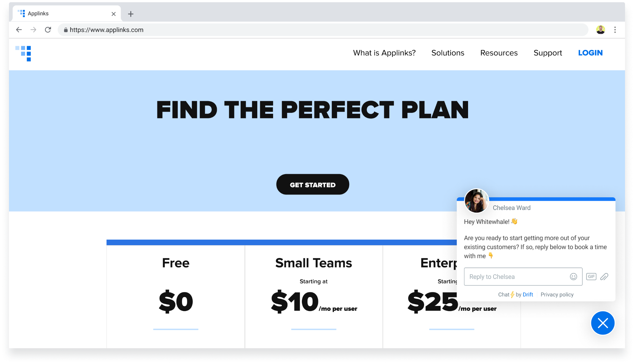This screenshot has width=634, height=364.
Task: Select the Solutions navigation menu item
Action: [448, 53]
